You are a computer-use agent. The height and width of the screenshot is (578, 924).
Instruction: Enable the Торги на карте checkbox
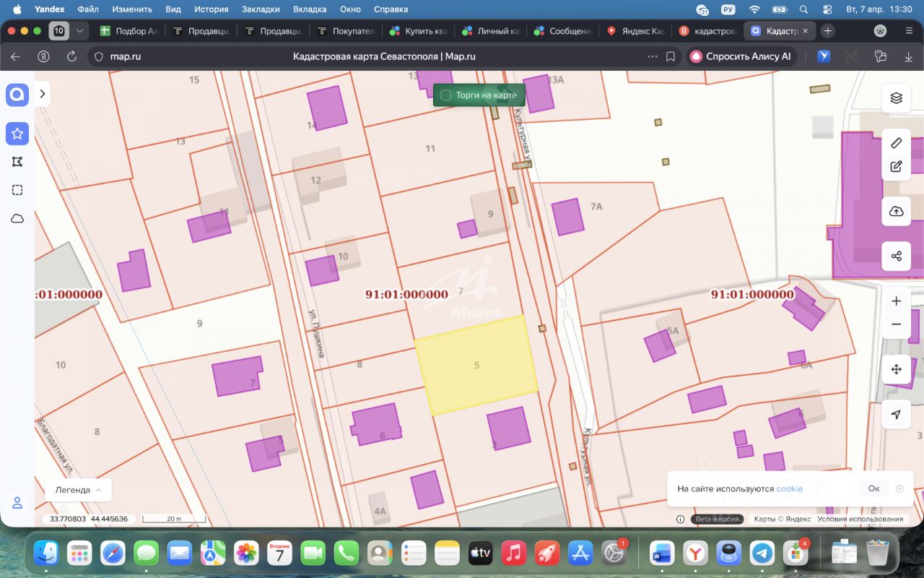tap(446, 95)
